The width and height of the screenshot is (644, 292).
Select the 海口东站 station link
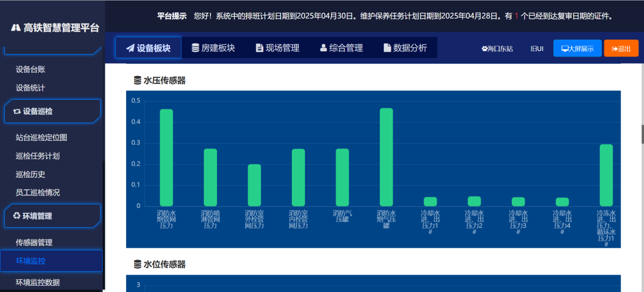pos(497,49)
